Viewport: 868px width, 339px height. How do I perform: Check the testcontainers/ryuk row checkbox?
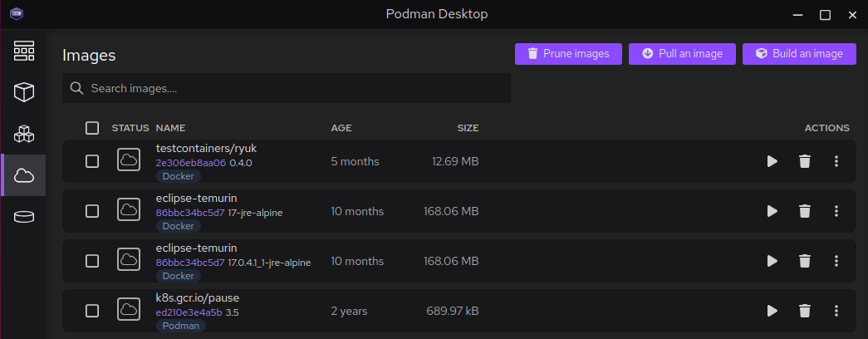point(92,161)
